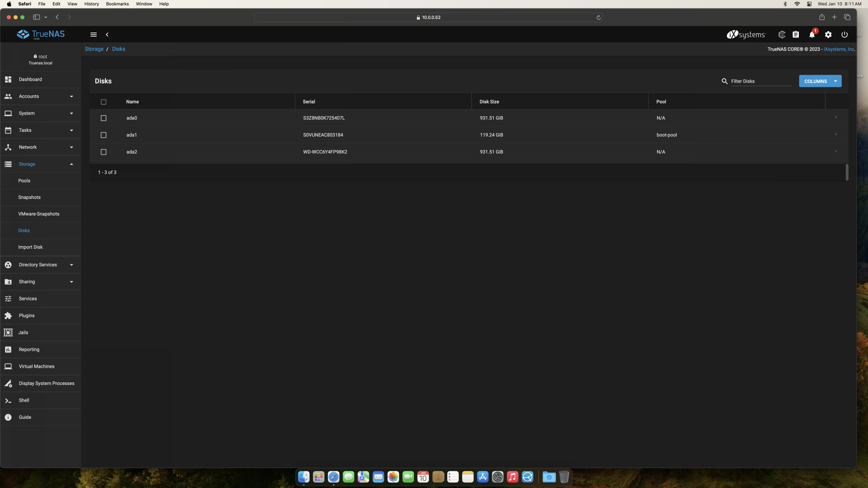Open Finder from the Dock
Image resolution: width=868 pixels, height=488 pixels.
pyautogui.click(x=304, y=477)
